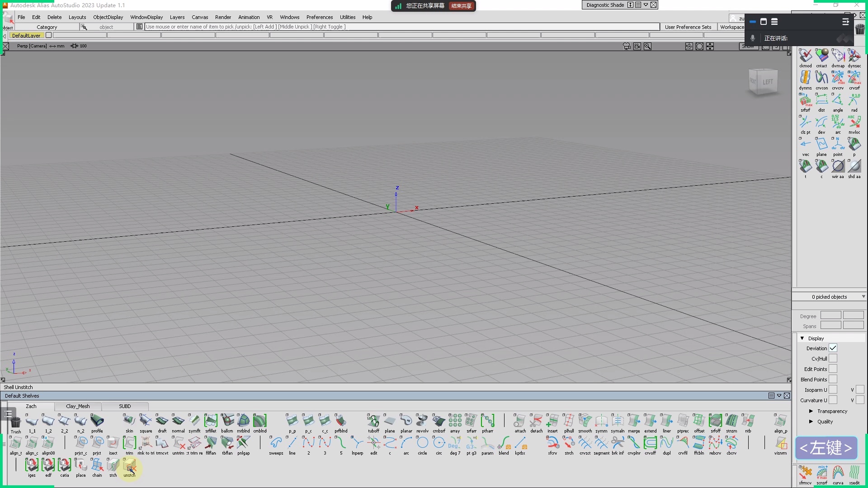Screen dimensions: 868x488
Task: Click the User Preference Sets button
Action: click(688, 27)
